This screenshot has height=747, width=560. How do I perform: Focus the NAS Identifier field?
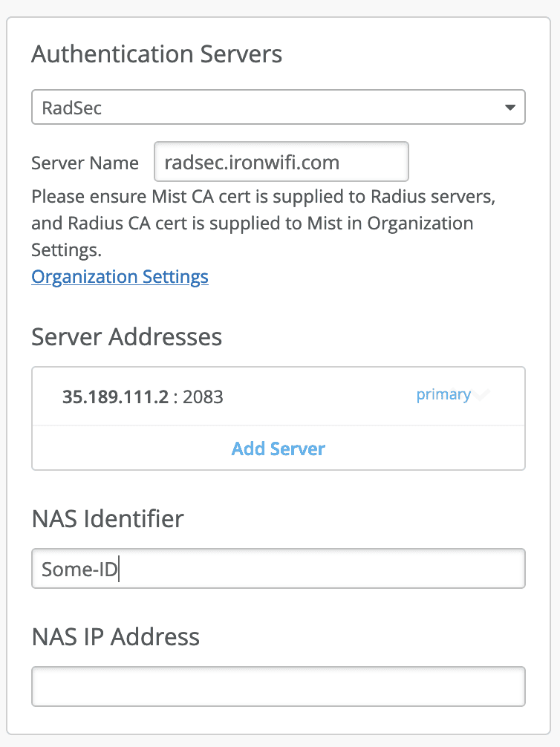point(279,568)
